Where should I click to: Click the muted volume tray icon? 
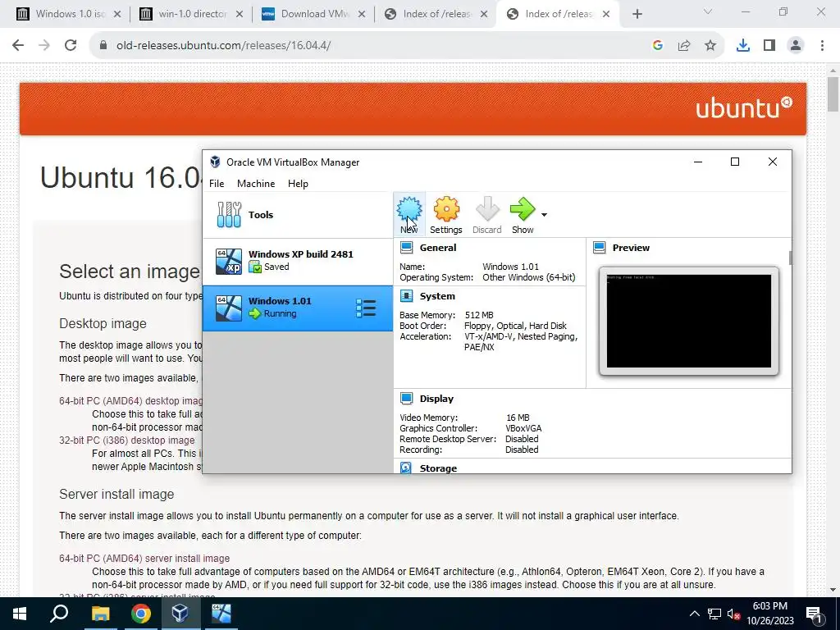click(734, 614)
